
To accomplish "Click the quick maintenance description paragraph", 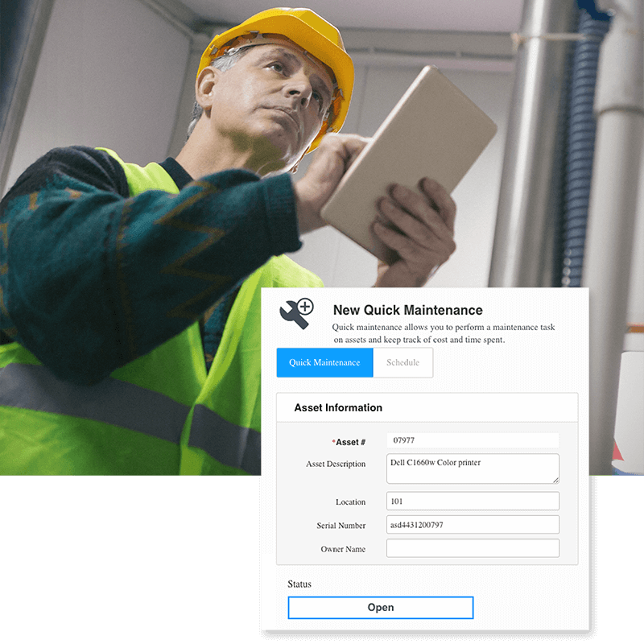I will 444,333.
